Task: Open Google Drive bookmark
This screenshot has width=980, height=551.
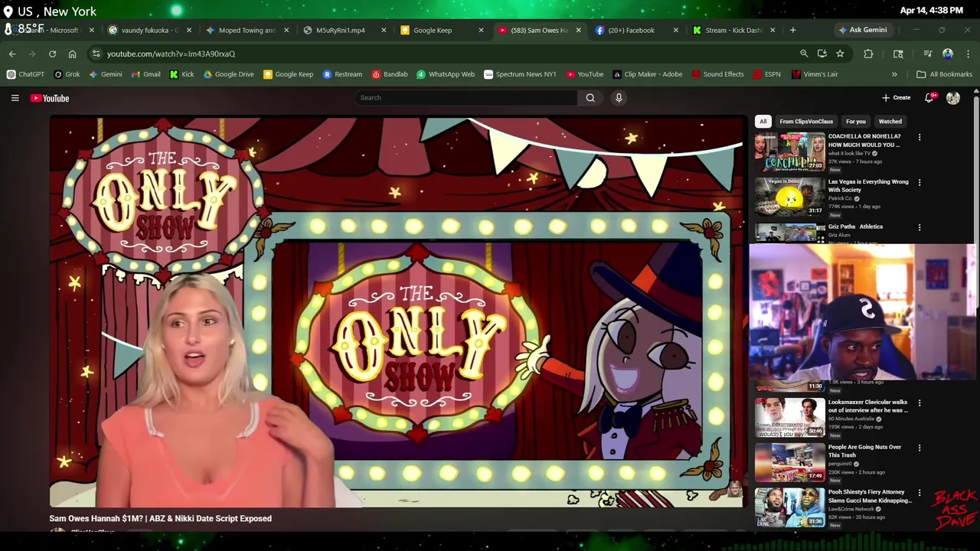Action: 228,74
